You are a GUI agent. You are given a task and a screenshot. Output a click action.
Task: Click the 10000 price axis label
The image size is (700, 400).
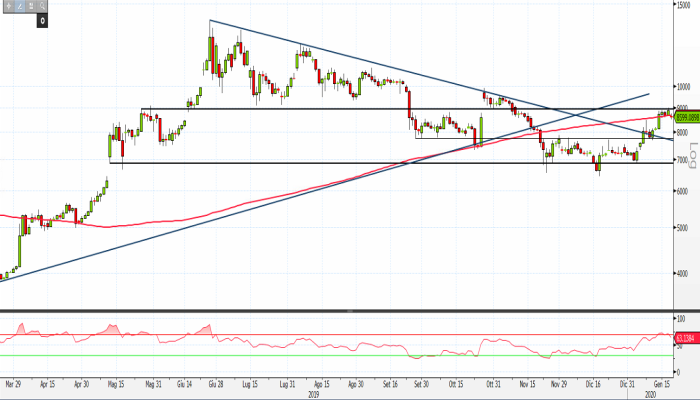point(683,87)
